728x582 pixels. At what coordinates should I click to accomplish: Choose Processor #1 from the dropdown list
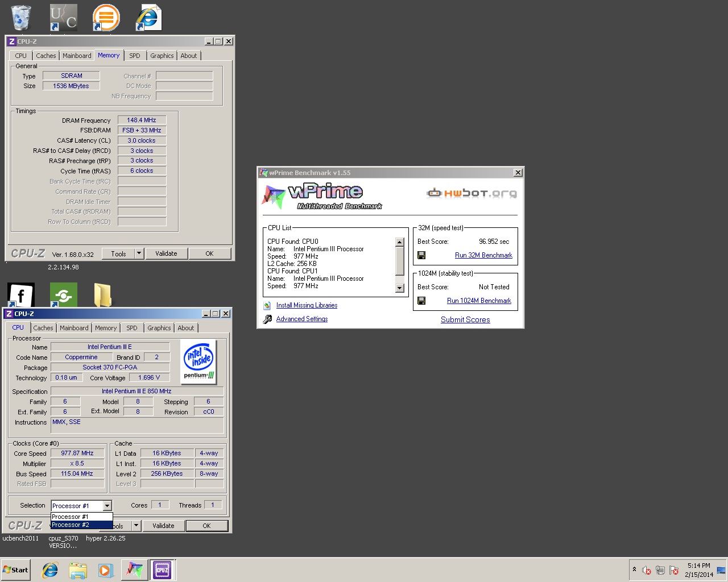(x=81, y=517)
